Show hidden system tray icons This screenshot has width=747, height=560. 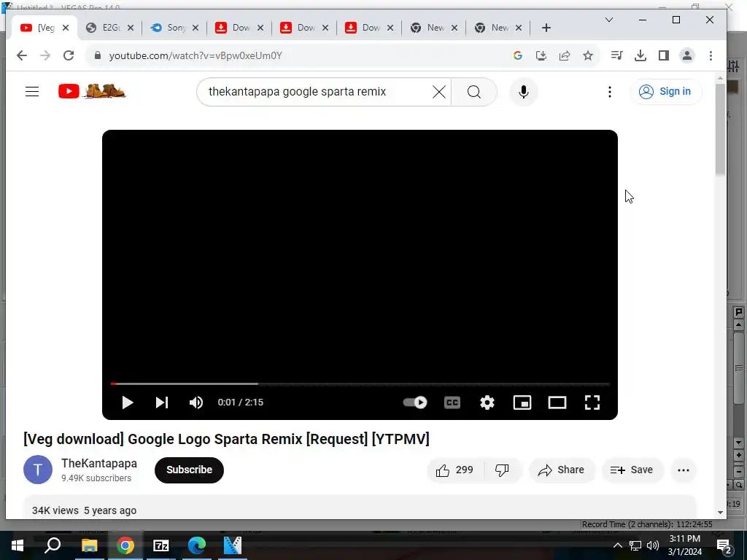[617, 545]
